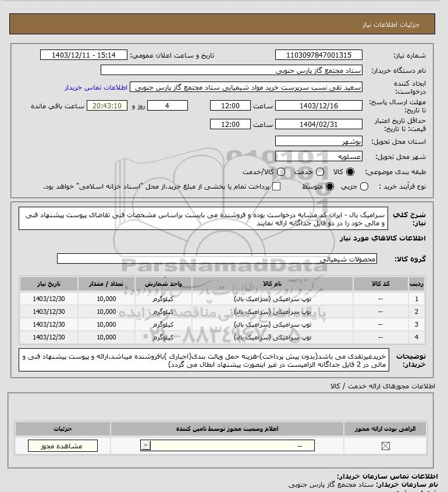Select the کالا/خدمت radio button
448x492 pixels.
coord(281,172)
